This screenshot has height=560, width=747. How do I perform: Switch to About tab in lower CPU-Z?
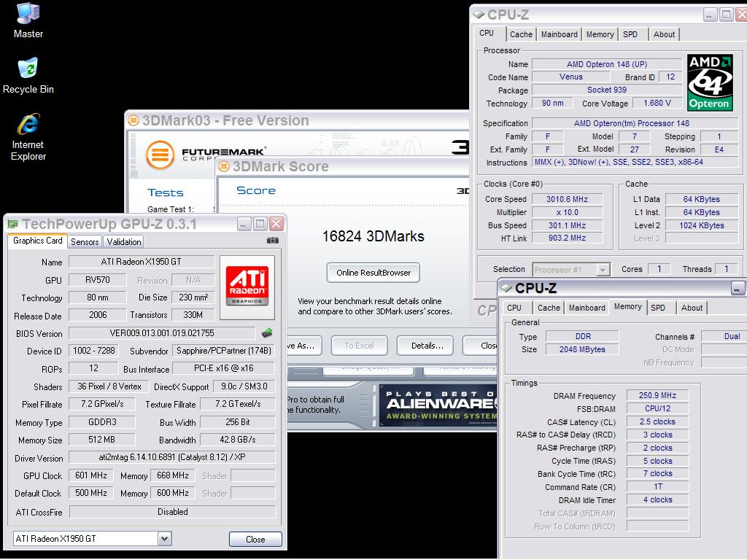point(692,308)
